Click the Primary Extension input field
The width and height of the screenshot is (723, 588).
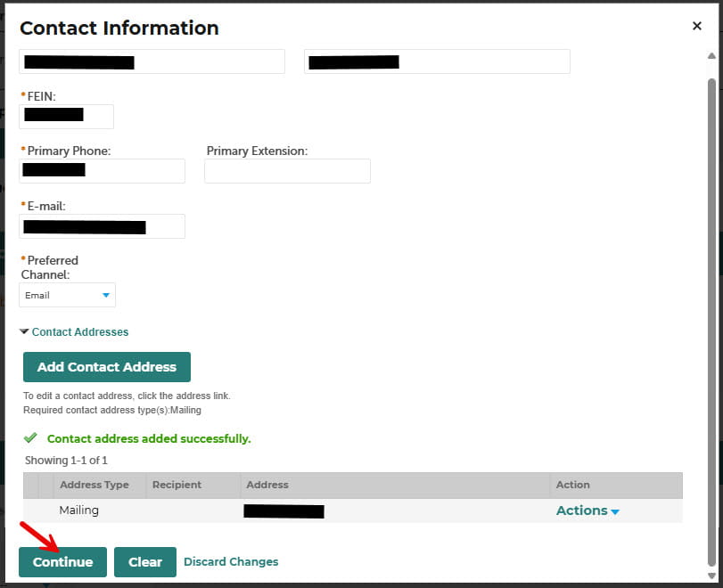[287, 171]
